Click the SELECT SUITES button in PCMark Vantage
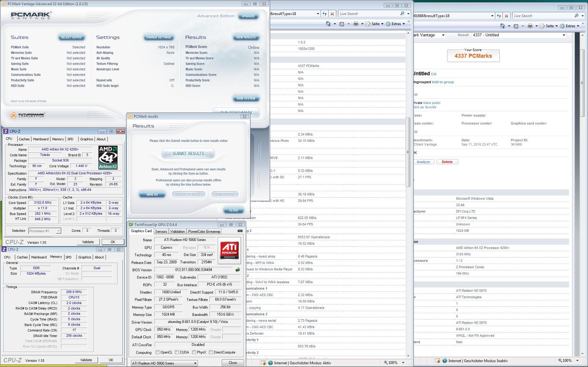 point(71,37)
